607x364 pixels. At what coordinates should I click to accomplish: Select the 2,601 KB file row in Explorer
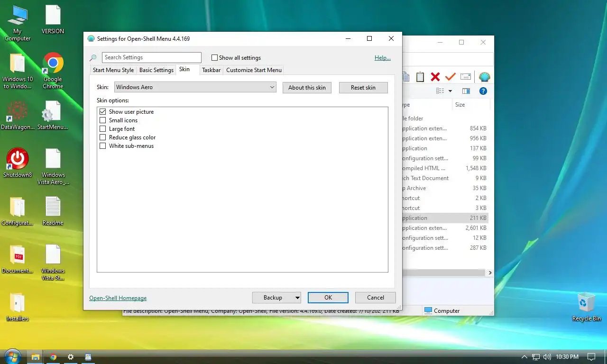pyautogui.click(x=445, y=228)
